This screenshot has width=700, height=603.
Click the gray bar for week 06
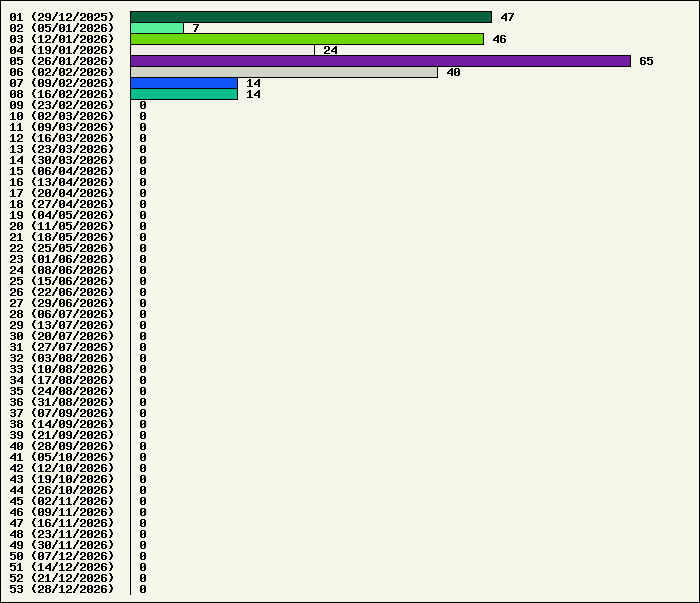coord(284,72)
